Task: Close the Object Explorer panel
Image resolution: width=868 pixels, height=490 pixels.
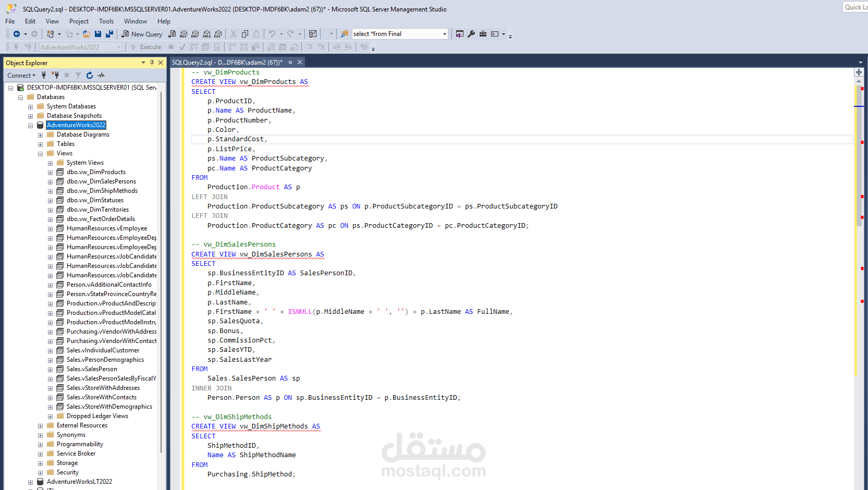Action: pyautogui.click(x=161, y=63)
